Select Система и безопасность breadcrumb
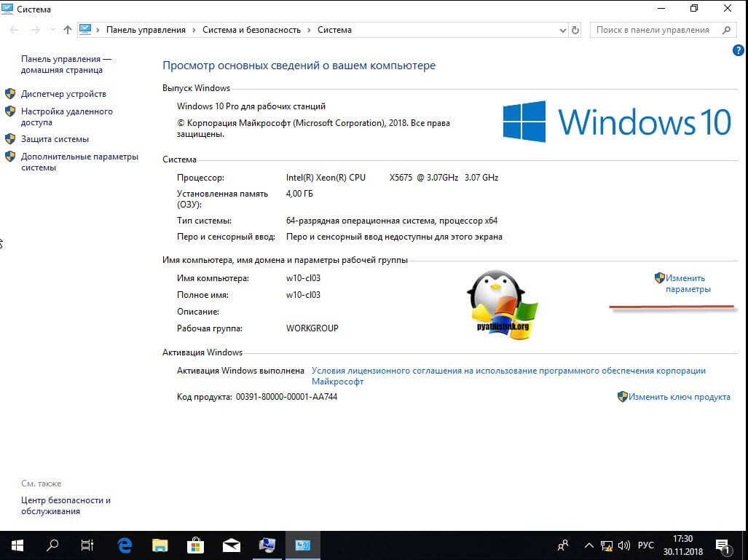748x560 pixels. pos(251,30)
